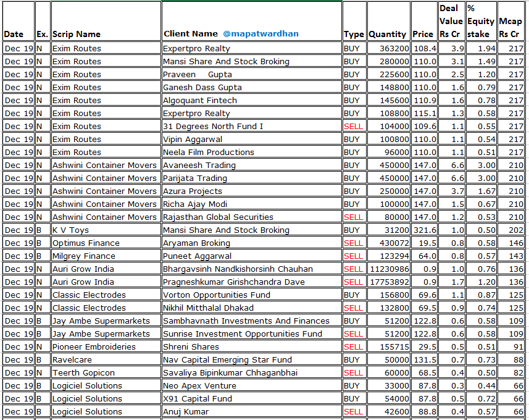Click the 'Milgrey Finance' scrip cell
This screenshot has width=529, height=420.
point(106,256)
